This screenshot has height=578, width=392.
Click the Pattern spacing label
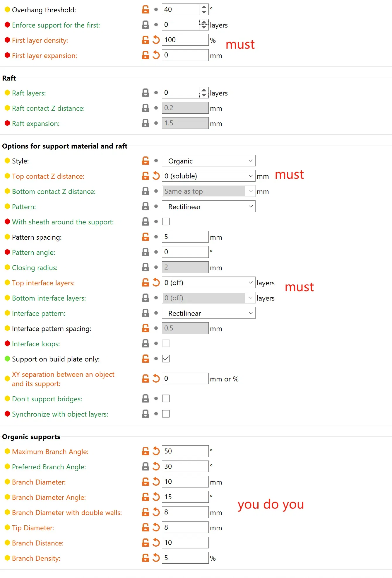pyautogui.click(x=37, y=237)
